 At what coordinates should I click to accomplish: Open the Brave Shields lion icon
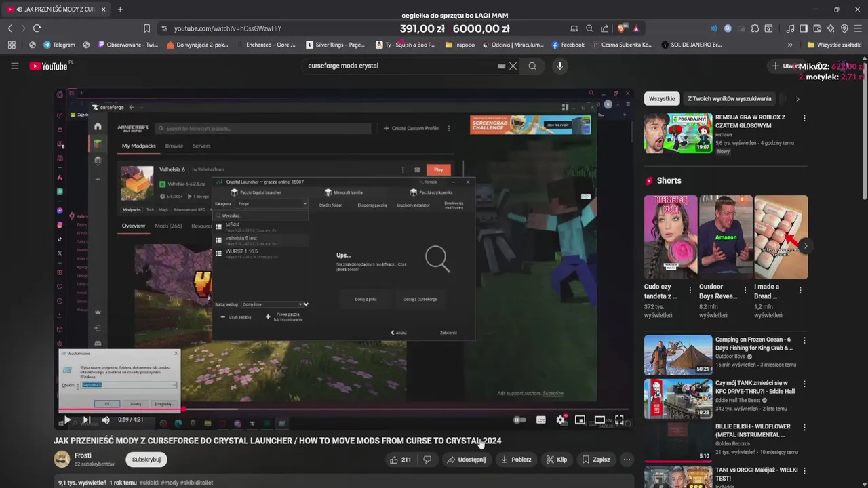pos(623,28)
